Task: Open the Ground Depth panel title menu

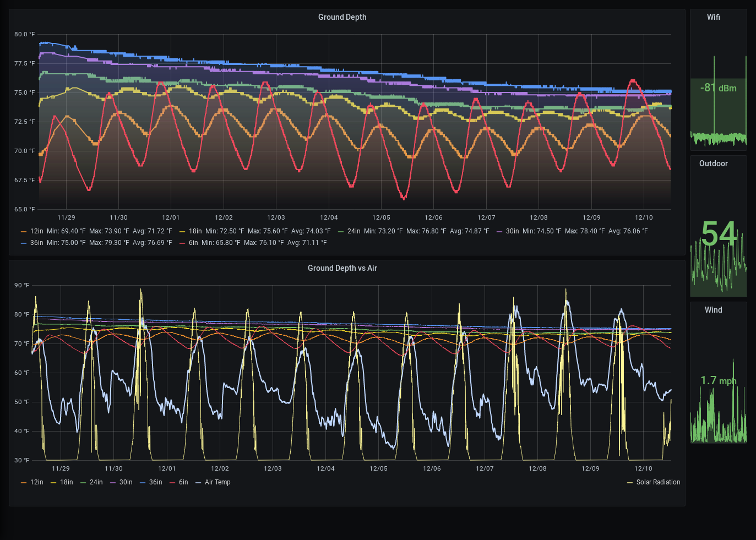Action: click(342, 17)
